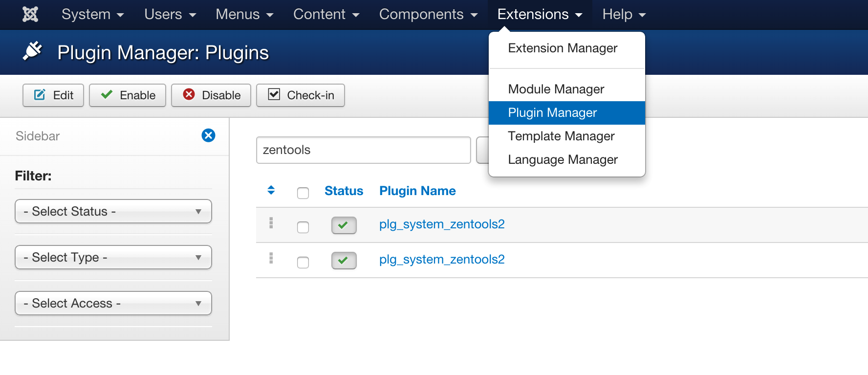The height and width of the screenshot is (375, 868).
Task: Click the partly hidden button beside search field
Action: [482, 150]
